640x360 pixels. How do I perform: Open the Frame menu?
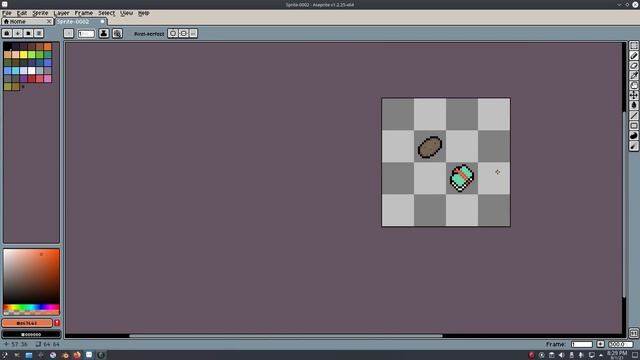[84, 13]
